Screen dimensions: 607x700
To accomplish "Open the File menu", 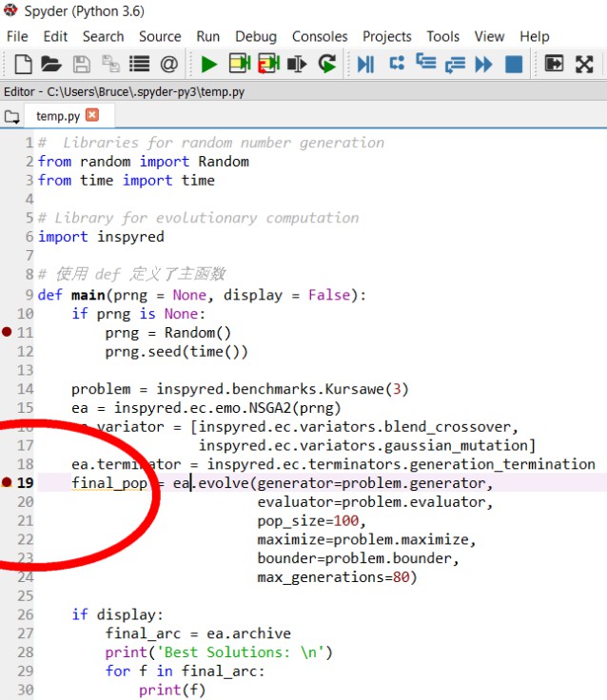I will (17, 36).
